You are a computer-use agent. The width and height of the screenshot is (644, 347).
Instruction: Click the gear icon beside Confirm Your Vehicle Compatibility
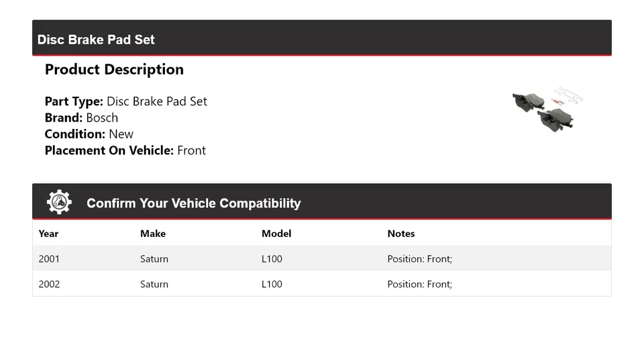coord(59,202)
